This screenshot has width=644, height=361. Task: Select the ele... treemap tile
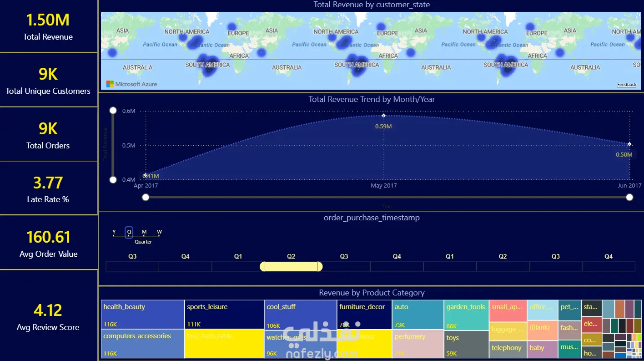[x=591, y=325]
